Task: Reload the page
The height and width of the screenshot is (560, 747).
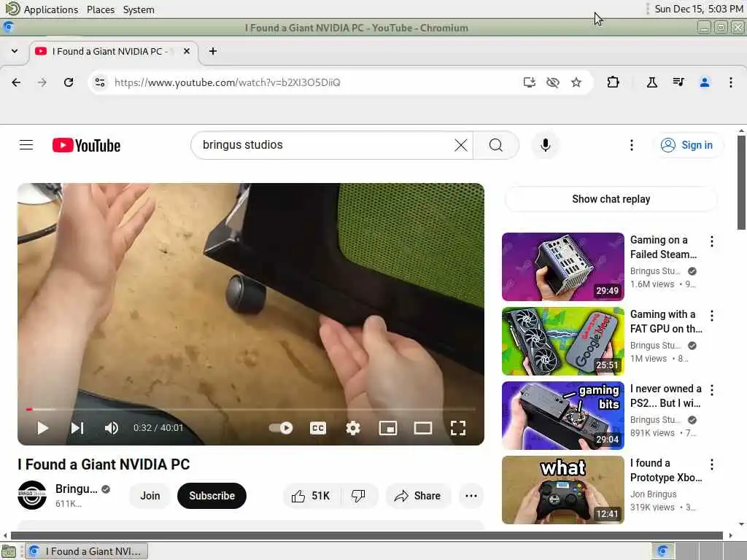Action: point(69,82)
